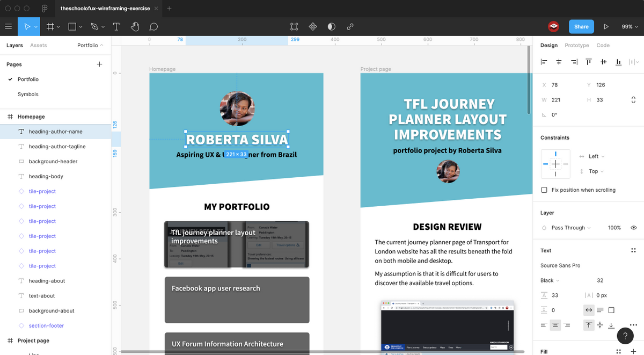644x355 pixels.
Task: Toggle layer visibility eye in the Layer section
Action: [x=633, y=227]
